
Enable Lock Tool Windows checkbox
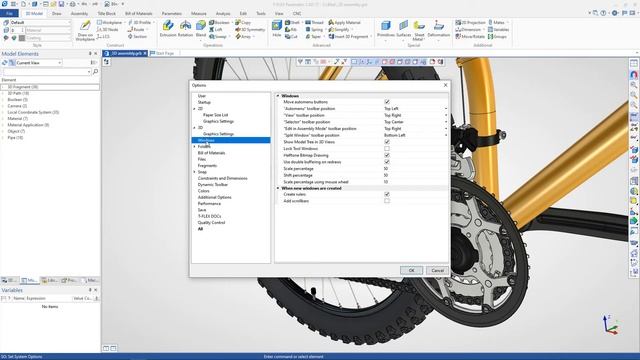tap(387, 149)
